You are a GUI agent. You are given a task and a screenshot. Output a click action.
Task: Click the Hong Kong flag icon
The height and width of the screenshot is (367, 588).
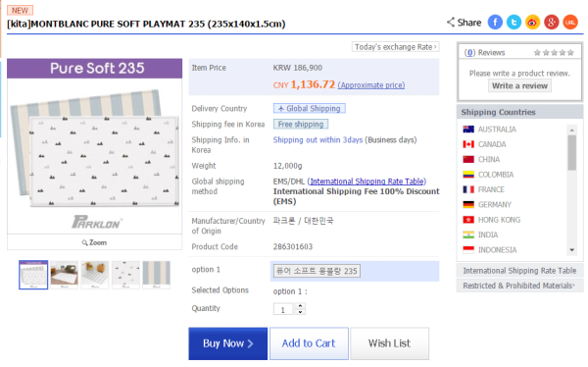click(468, 220)
